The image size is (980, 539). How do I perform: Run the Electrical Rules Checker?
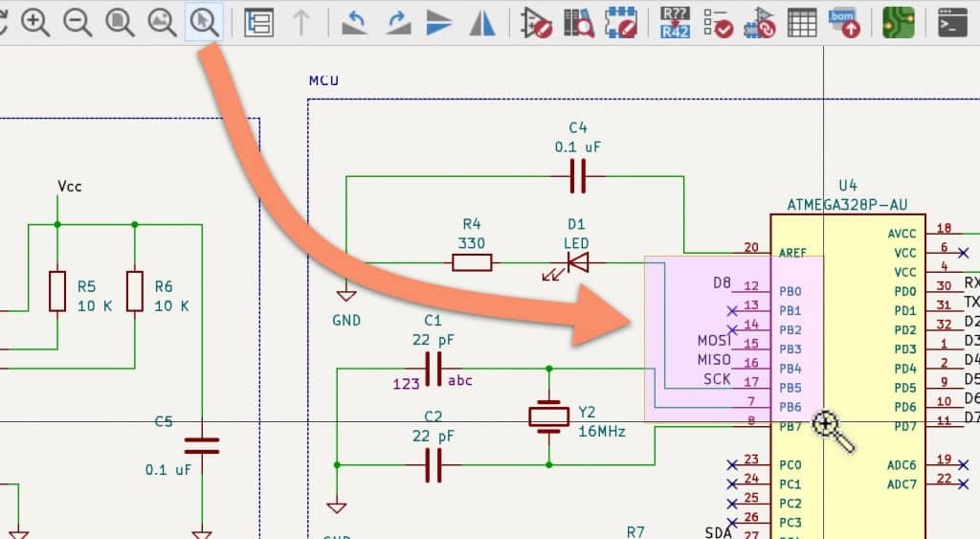point(718,23)
